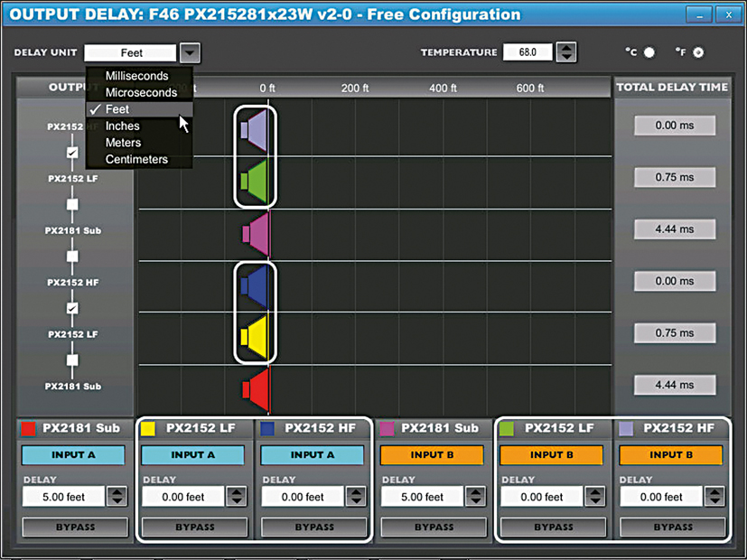This screenshot has width=747, height=560.
Task: Toggle link box between top PX2152 LF and PX2181 Sub
Action: point(72,204)
